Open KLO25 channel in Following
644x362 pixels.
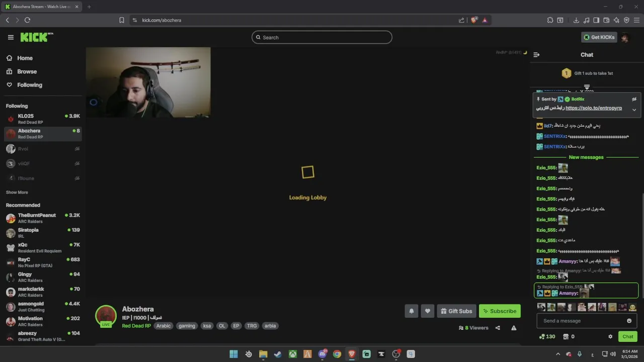[43, 119]
